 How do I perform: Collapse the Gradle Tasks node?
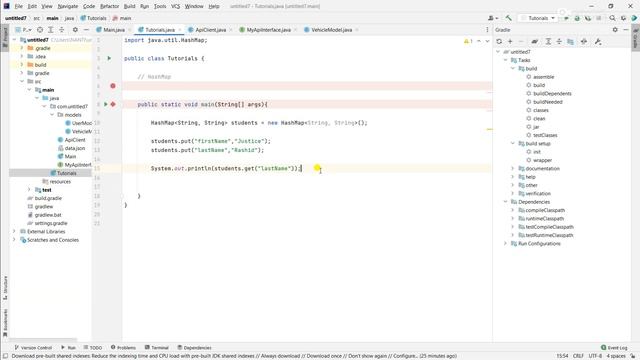pos(505,60)
